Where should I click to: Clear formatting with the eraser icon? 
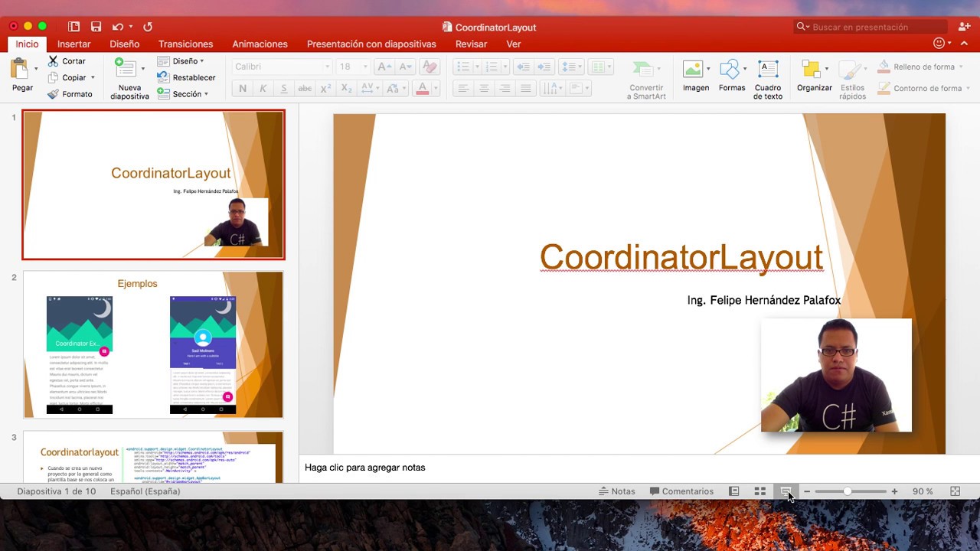click(430, 67)
